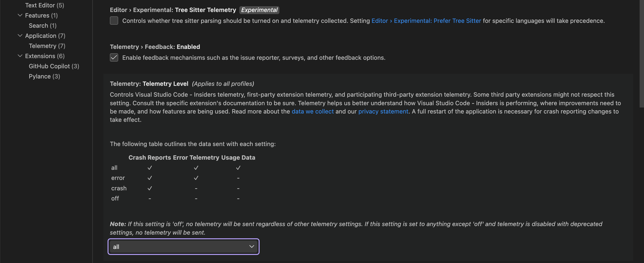Open the Telemetry Level dropdown set to all
This screenshot has width=644, height=263.
click(184, 247)
